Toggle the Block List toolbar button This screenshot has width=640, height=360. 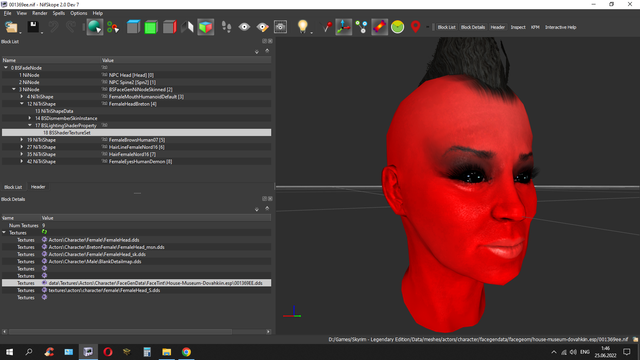click(447, 27)
